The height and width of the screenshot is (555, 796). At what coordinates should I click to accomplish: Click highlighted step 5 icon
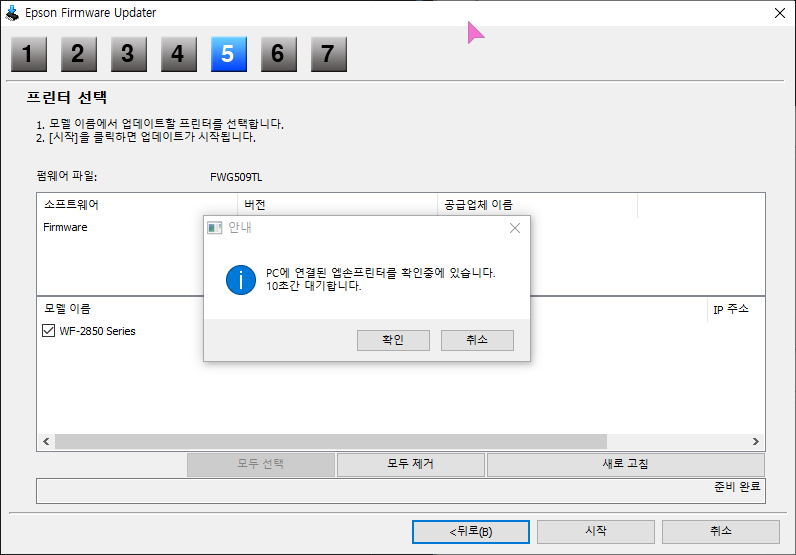click(229, 54)
